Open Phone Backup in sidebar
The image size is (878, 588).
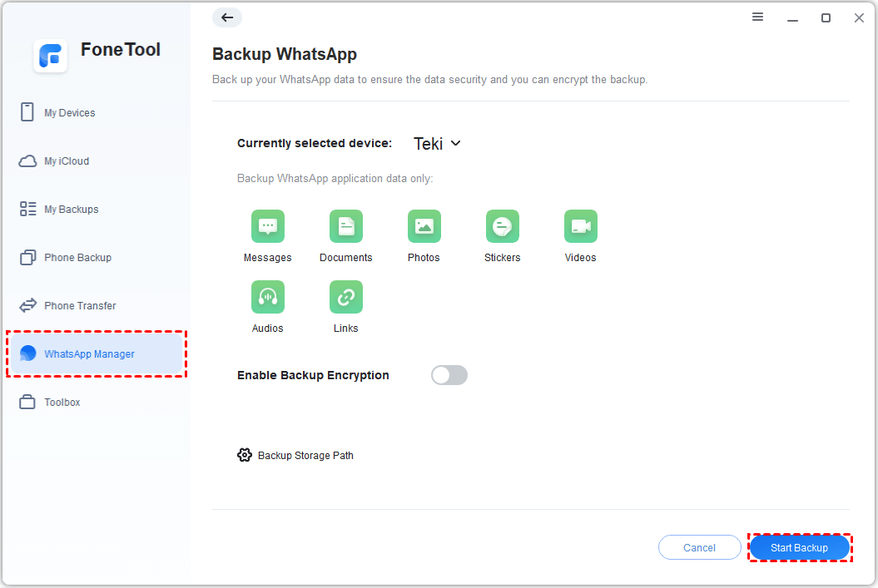(x=97, y=257)
